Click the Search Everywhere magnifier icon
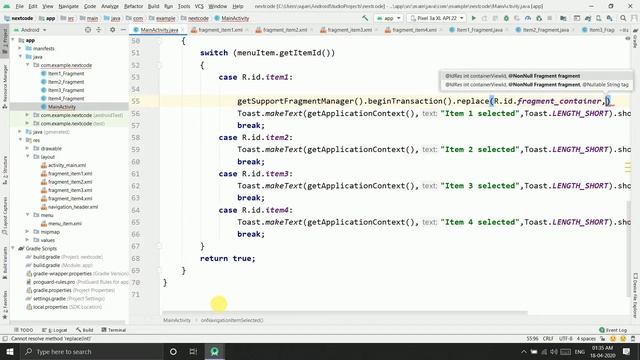 pyautogui.click(x=623, y=18)
